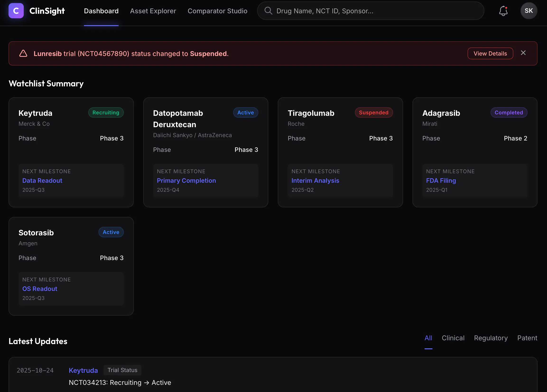Click View Details on the alert
This screenshot has height=392, width=547.
coord(490,53)
